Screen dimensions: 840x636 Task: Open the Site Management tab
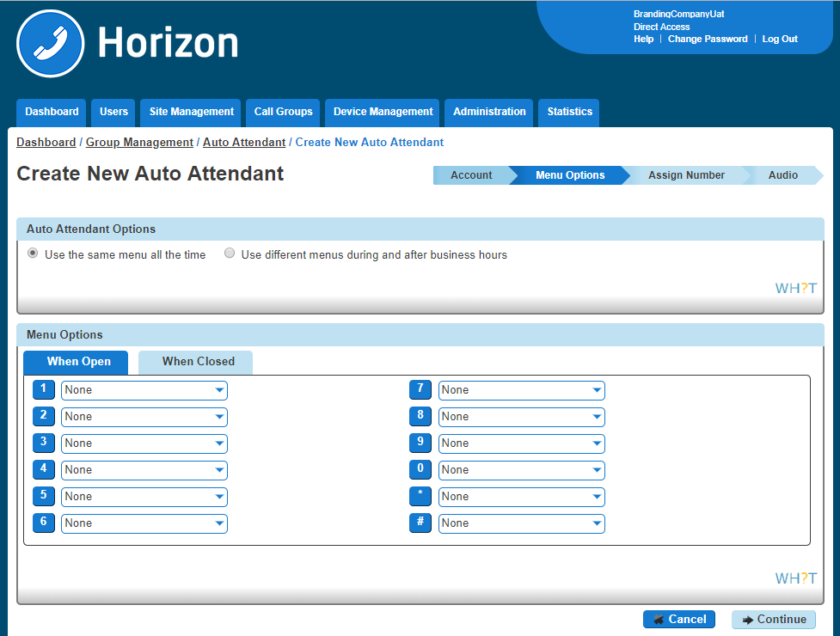point(191,113)
